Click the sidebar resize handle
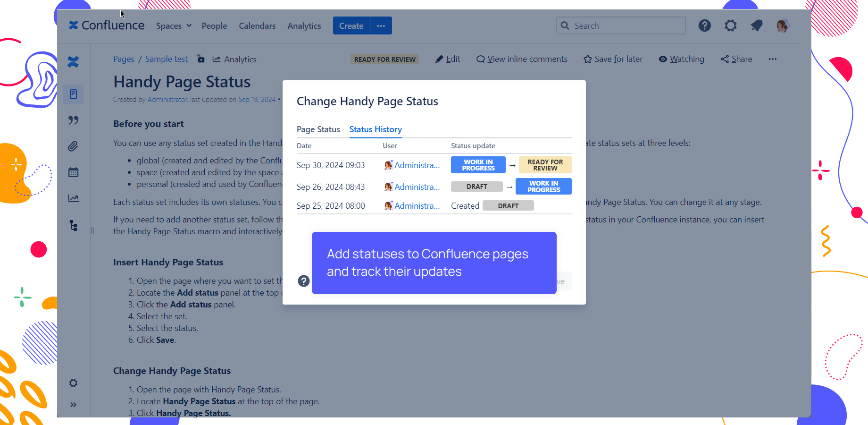The height and width of the screenshot is (425, 868). pos(92,230)
